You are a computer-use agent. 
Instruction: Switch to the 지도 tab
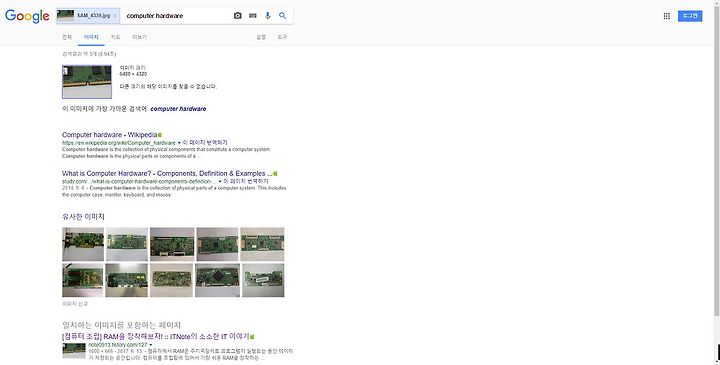pyautogui.click(x=115, y=37)
